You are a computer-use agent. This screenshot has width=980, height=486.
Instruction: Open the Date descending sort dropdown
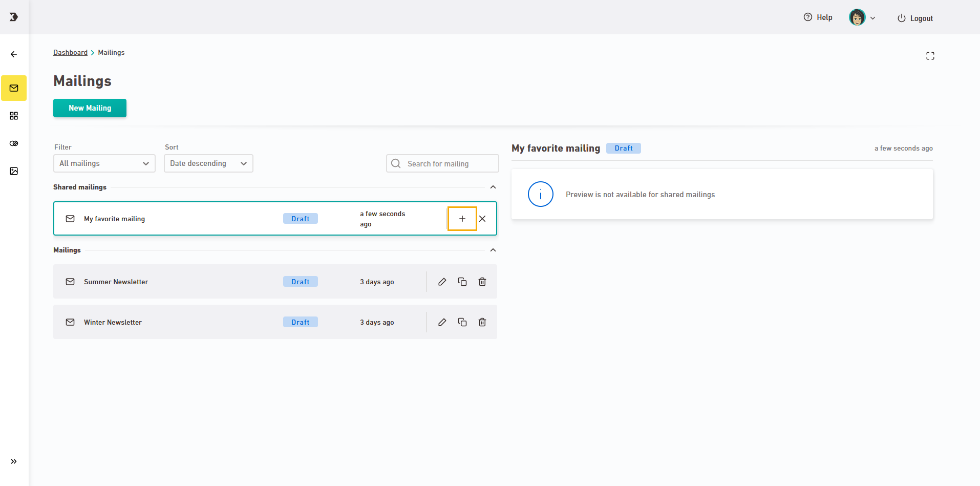click(x=208, y=163)
